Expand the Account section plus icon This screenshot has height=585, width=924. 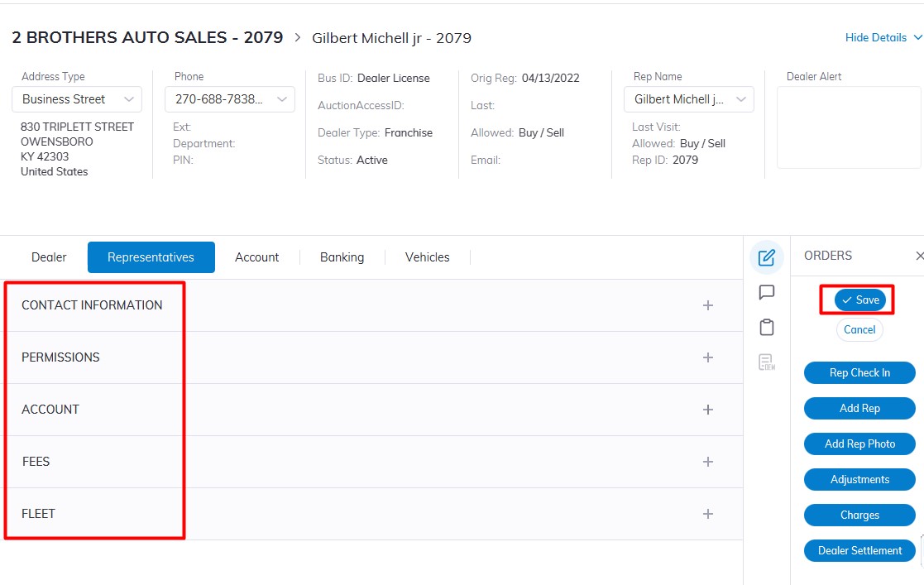tap(707, 410)
